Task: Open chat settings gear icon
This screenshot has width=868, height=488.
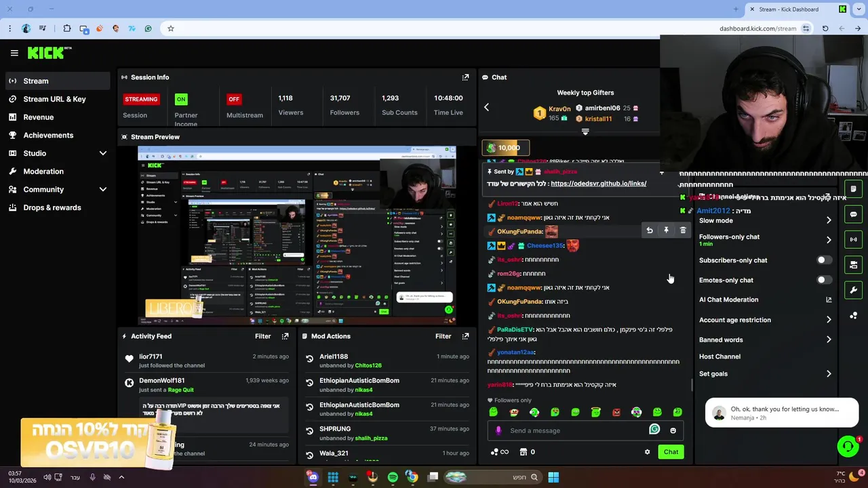Action: [x=647, y=452]
